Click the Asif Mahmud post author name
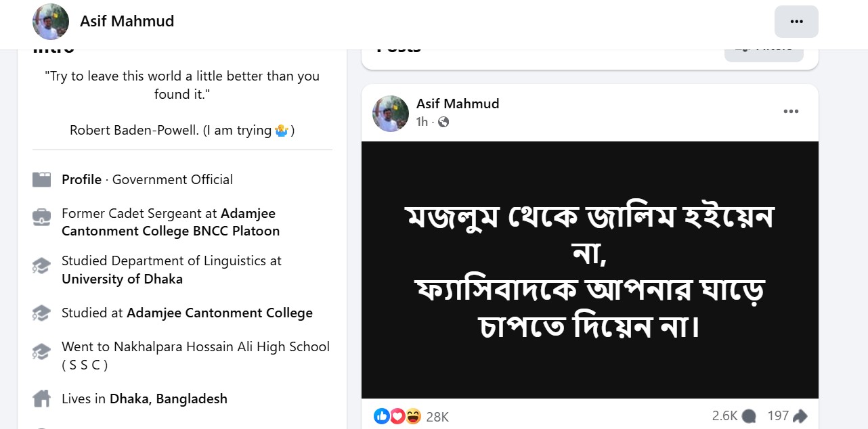This screenshot has width=868, height=429. click(458, 104)
